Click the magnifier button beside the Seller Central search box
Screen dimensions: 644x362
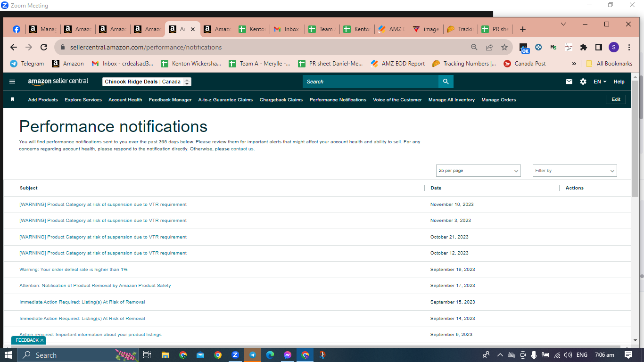pos(446,82)
